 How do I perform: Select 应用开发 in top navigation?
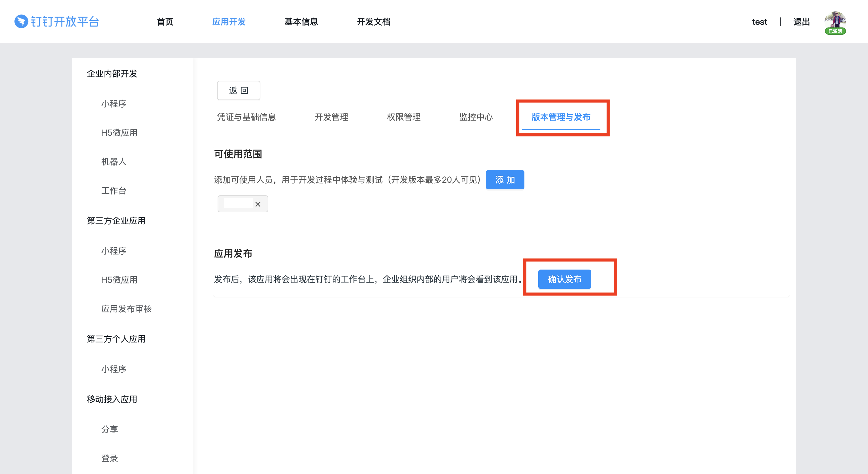click(x=229, y=22)
